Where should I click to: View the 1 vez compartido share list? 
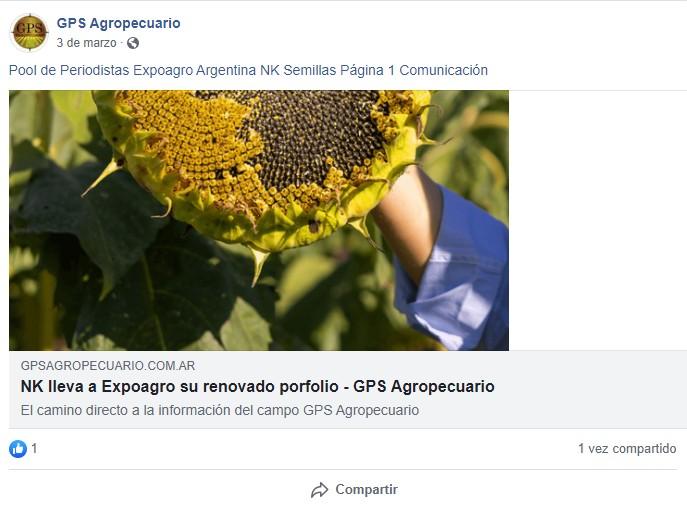627,449
